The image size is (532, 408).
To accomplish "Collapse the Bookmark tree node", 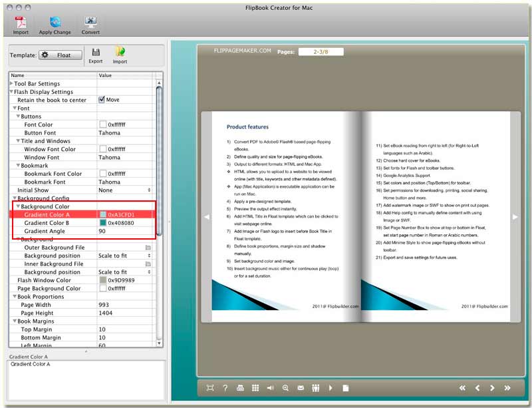I will (x=19, y=166).
